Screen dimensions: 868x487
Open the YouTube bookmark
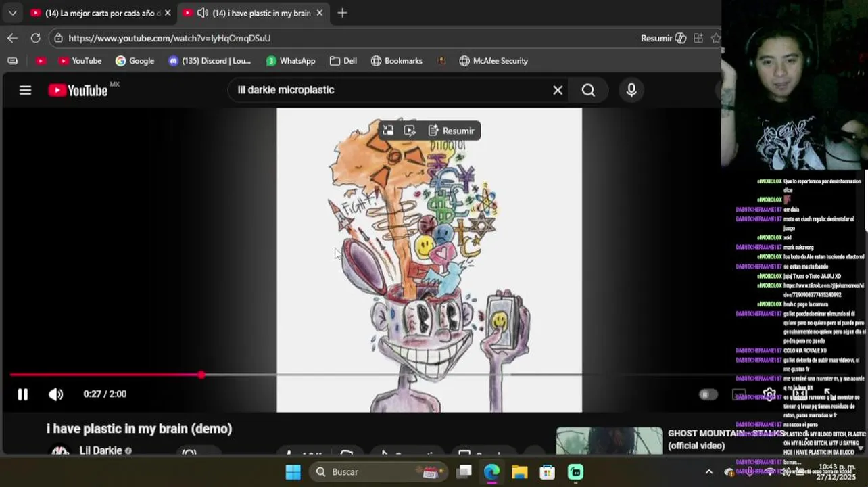[80, 61]
